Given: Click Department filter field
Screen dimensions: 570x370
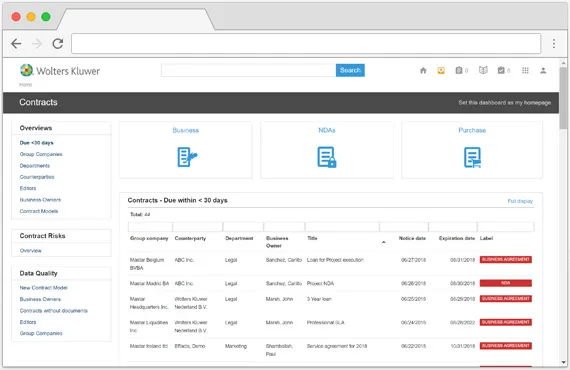Looking at the screenshot, I should pos(243,227).
